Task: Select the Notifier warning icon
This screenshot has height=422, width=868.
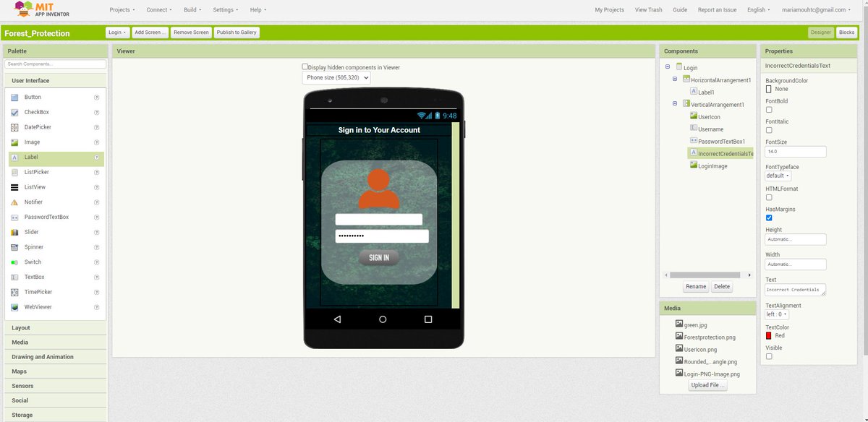Action: tap(14, 202)
